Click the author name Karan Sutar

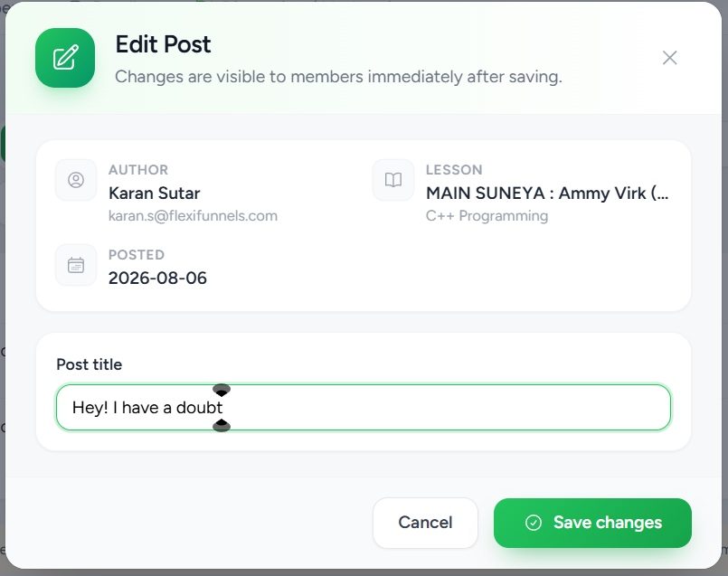(x=154, y=194)
